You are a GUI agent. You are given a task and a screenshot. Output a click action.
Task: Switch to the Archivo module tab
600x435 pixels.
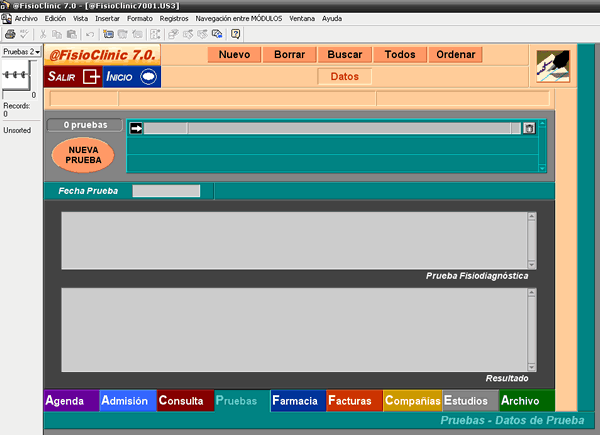[527, 401]
